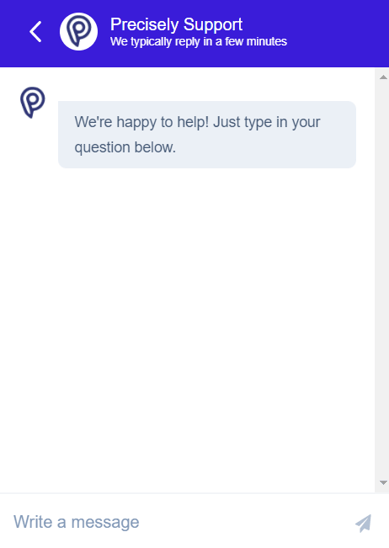This screenshot has height=548, width=389.
Task: Select the 'Write a message' placeholder text
Action: (76, 522)
